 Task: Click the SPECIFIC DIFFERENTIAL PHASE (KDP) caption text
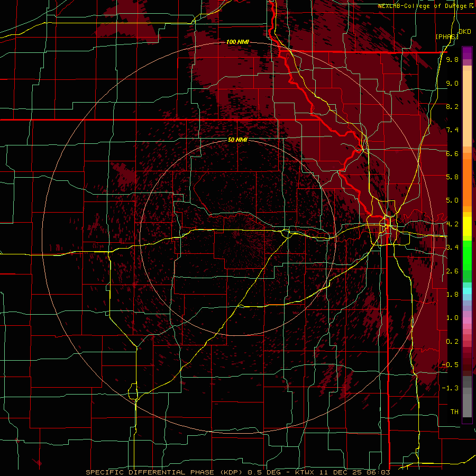(166, 472)
